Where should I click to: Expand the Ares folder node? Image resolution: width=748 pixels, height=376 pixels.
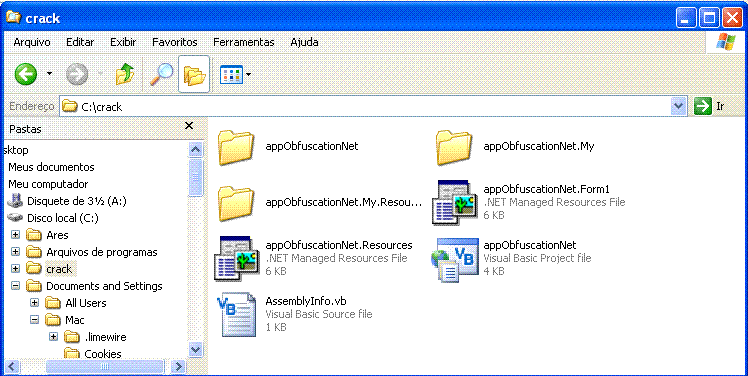coord(16,235)
